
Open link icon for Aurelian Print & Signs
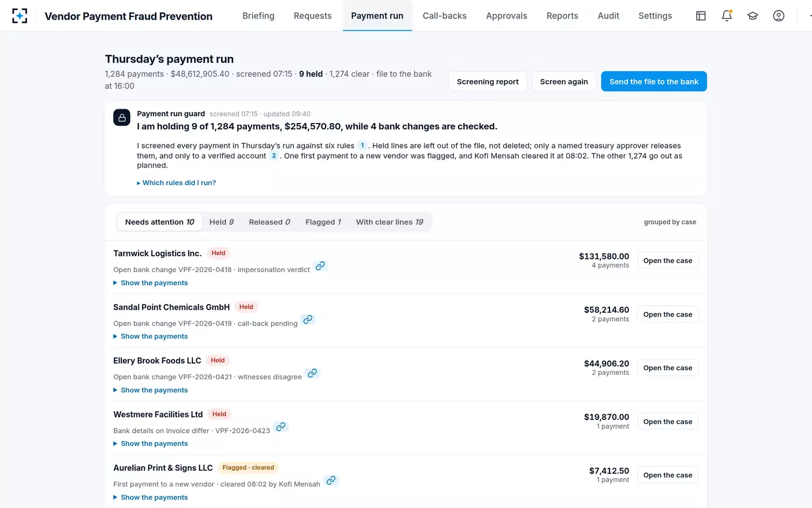[x=331, y=480]
